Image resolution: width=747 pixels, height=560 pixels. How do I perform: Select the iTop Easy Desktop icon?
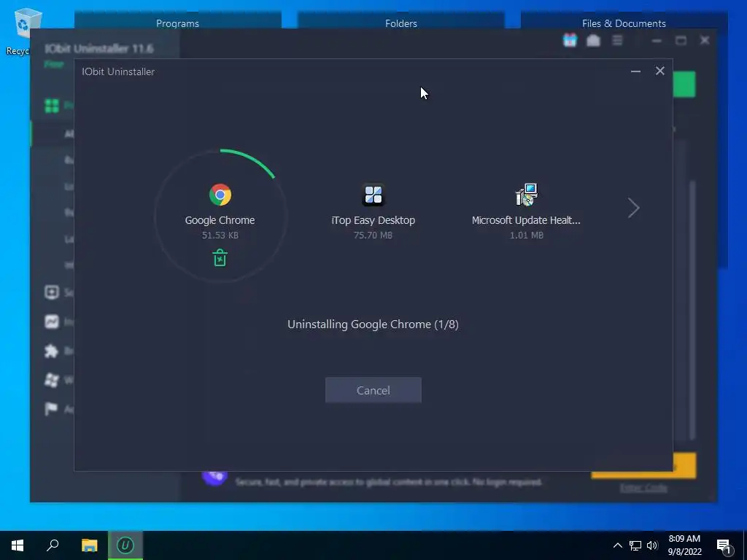(x=373, y=194)
